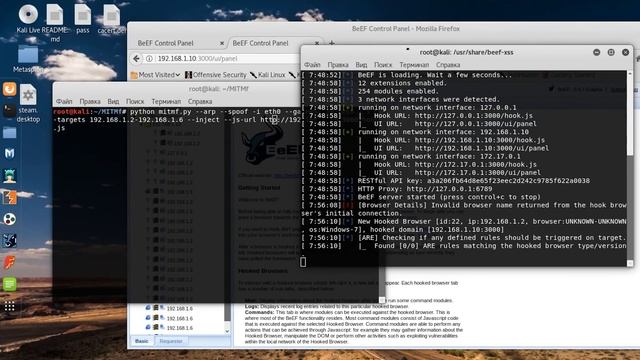Open Терминал menu in MITMf terminal
640x360 pixels.
point(166,101)
